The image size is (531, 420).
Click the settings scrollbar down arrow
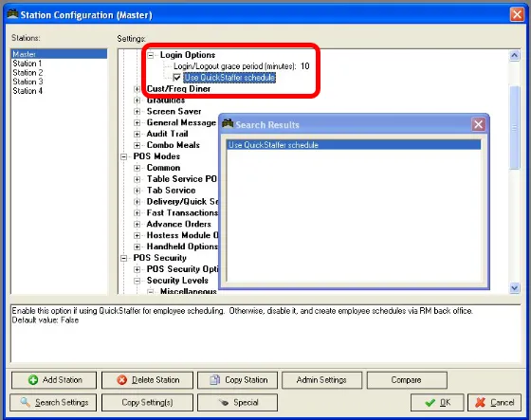click(x=514, y=288)
